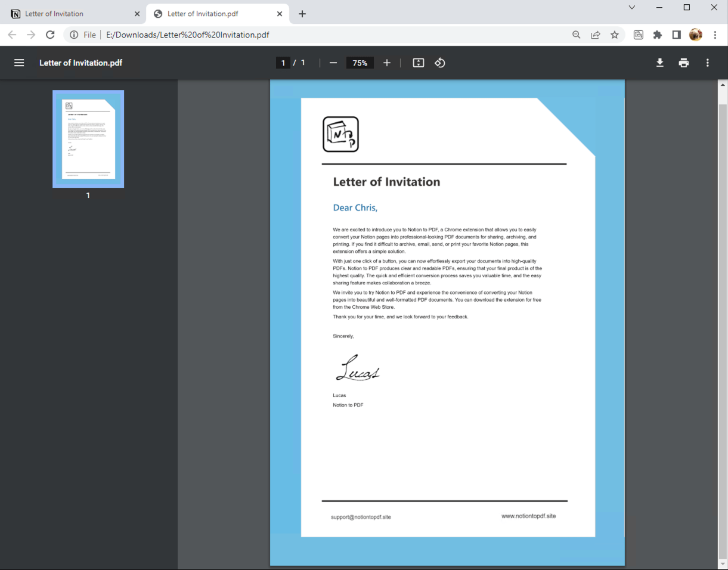Zoom out with the minus button
Screen dimensions: 728x570
[333, 63]
